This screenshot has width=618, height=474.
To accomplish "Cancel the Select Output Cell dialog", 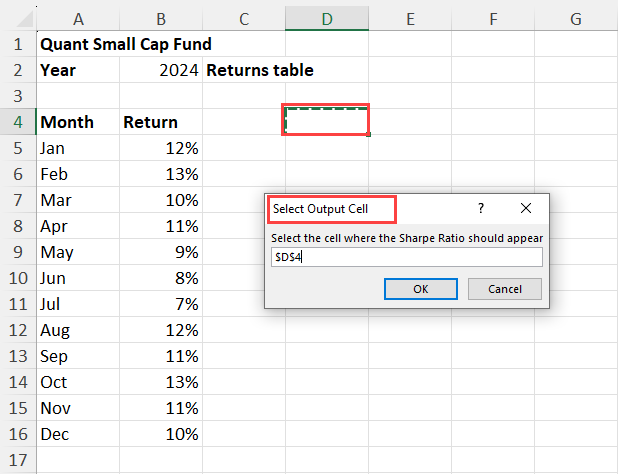I will click(504, 289).
